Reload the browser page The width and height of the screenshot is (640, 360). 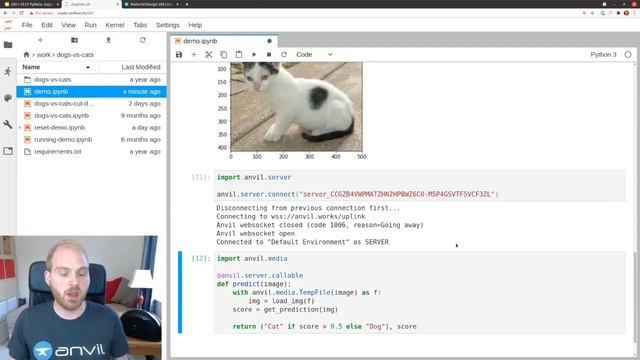(22, 13)
